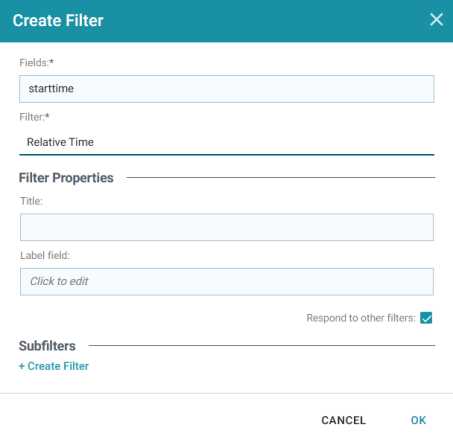
Task: Add a subfilter via + Create Filter link
Action: pos(54,366)
